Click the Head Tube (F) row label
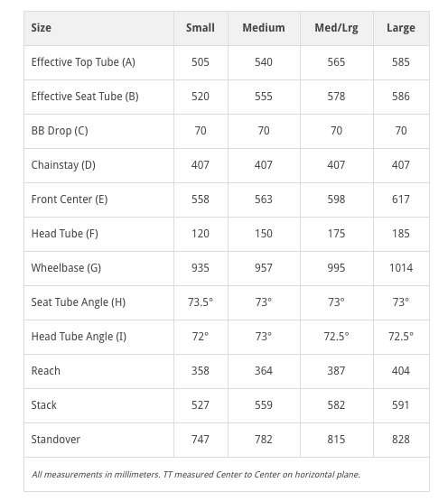This screenshot has height=501, width=448. tap(65, 234)
